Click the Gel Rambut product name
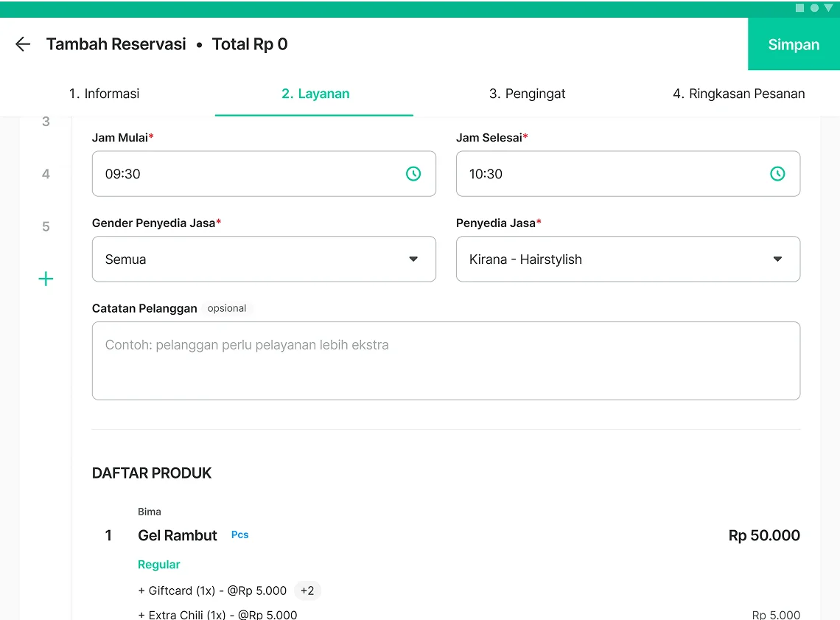This screenshot has width=840, height=620. (178, 535)
